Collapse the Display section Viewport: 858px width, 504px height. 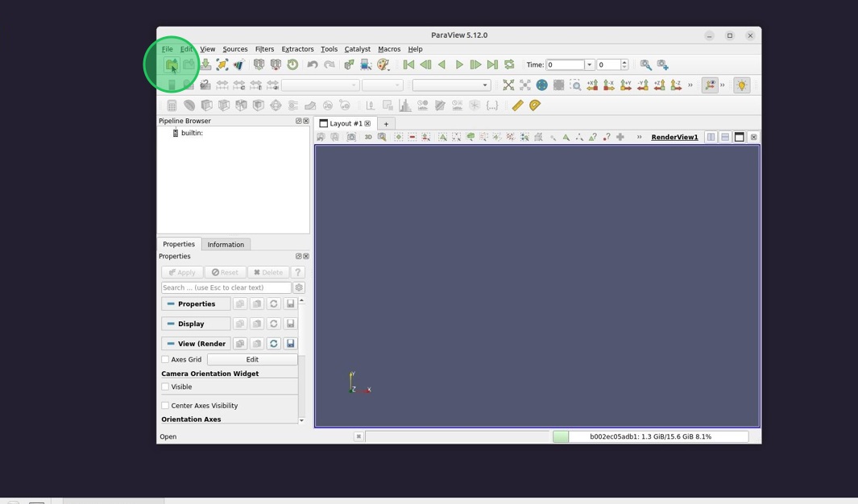coord(196,324)
